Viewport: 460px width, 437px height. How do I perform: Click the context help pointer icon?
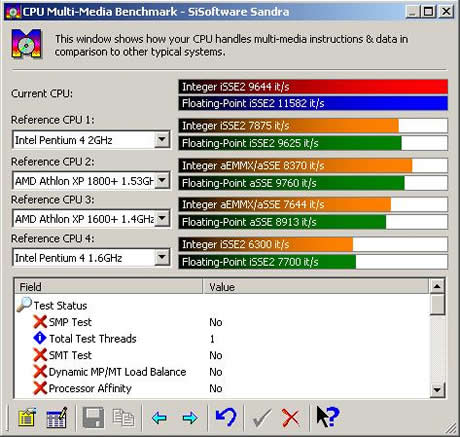point(328,416)
